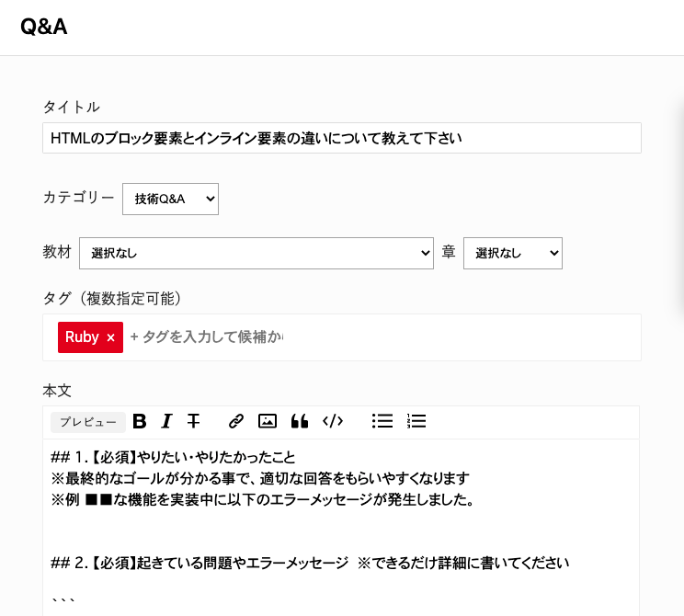Apply bold formatting in the editor toolbar
Screen dimensions: 684x616
[140, 421]
